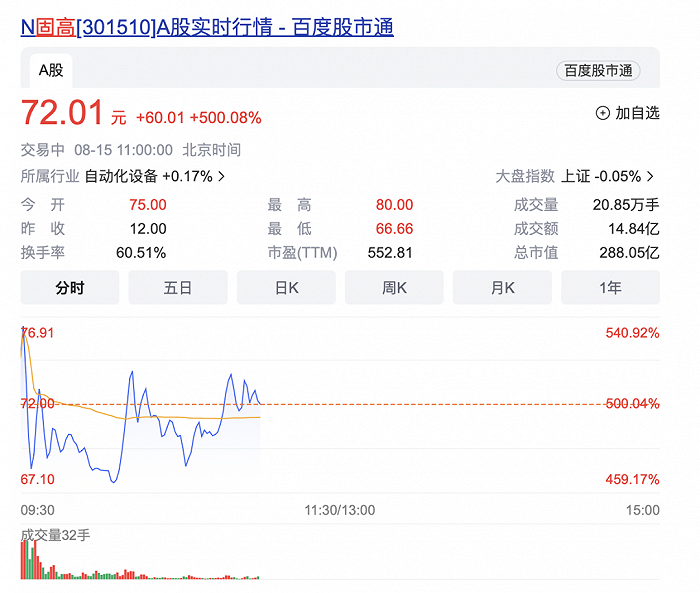
Task: Show the 周K candlestick chart
Action: (394, 288)
